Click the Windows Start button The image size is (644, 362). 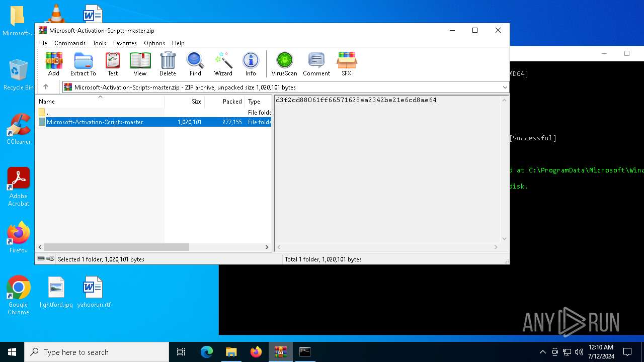12,352
